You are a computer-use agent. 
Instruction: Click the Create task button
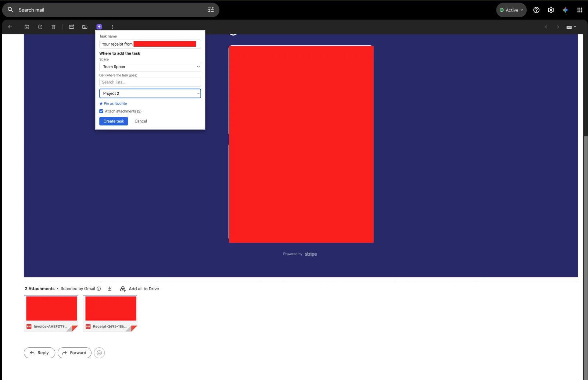pyautogui.click(x=114, y=121)
